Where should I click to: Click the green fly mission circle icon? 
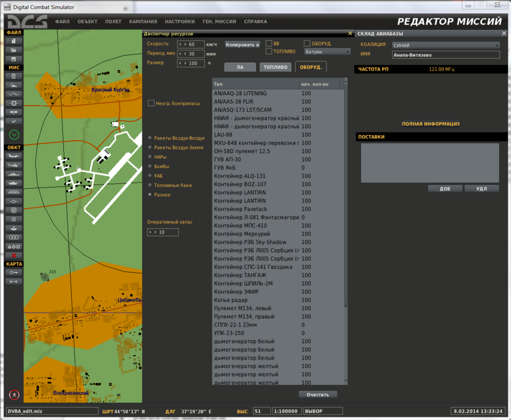[x=14, y=134]
